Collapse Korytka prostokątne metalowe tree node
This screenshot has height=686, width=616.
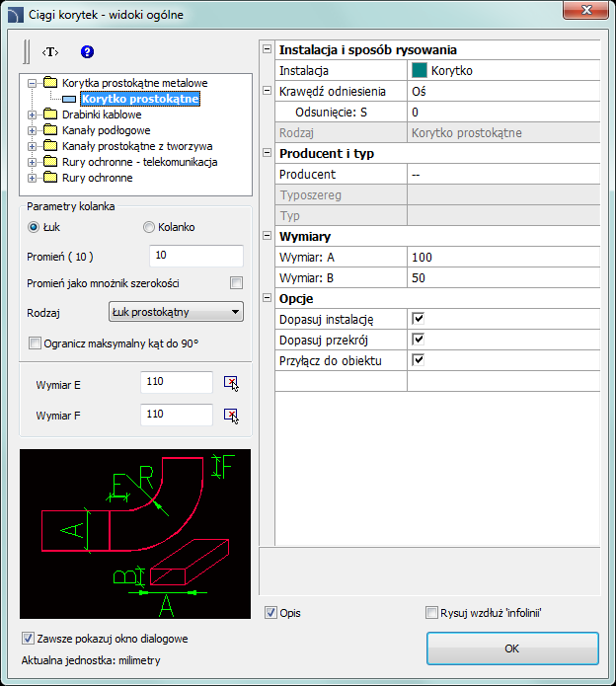(x=32, y=83)
